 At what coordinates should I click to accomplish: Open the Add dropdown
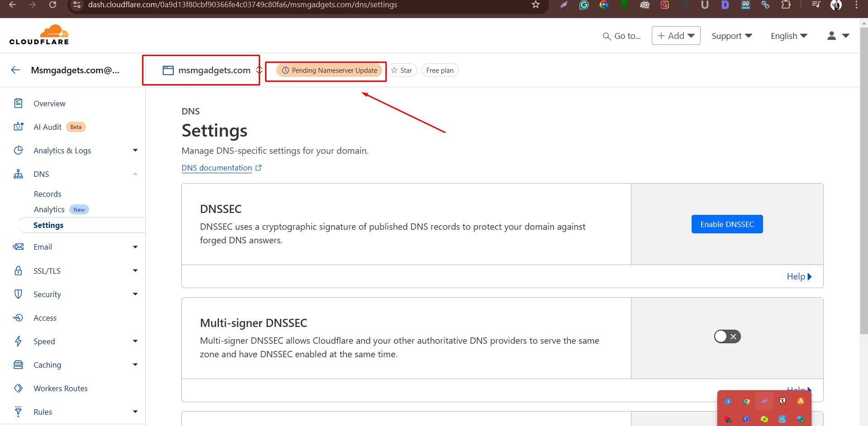pos(676,36)
